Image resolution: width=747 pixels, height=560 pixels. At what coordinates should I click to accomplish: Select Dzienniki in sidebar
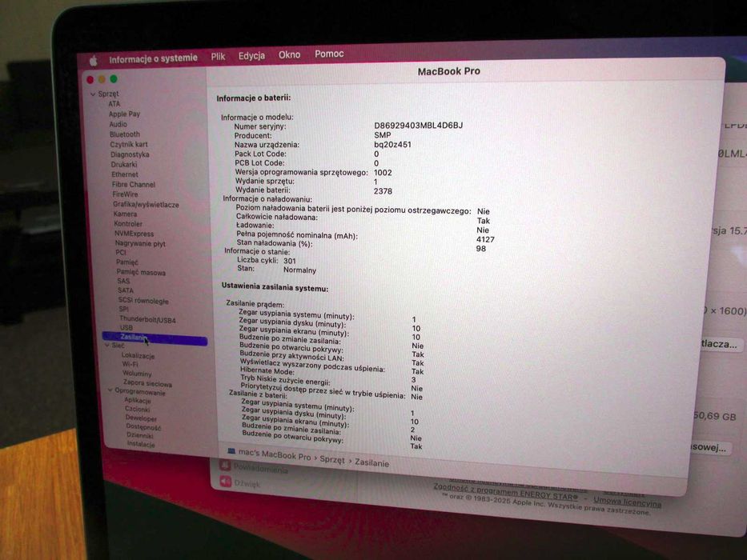coord(140,435)
